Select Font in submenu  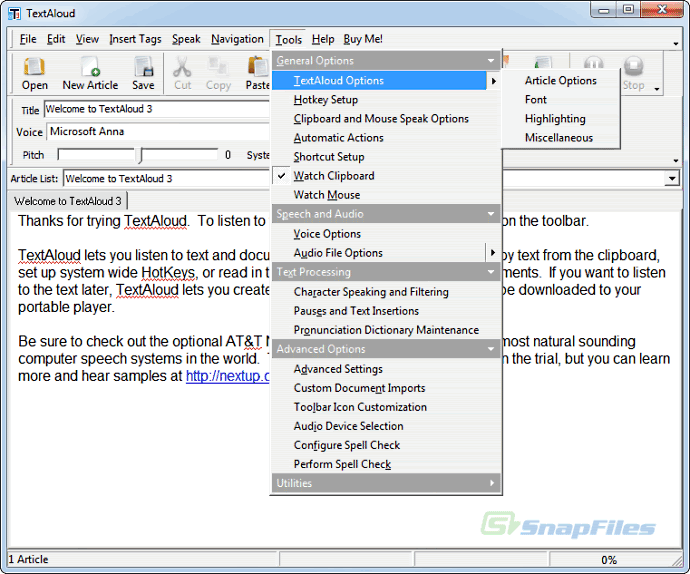(x=561, y=99)
